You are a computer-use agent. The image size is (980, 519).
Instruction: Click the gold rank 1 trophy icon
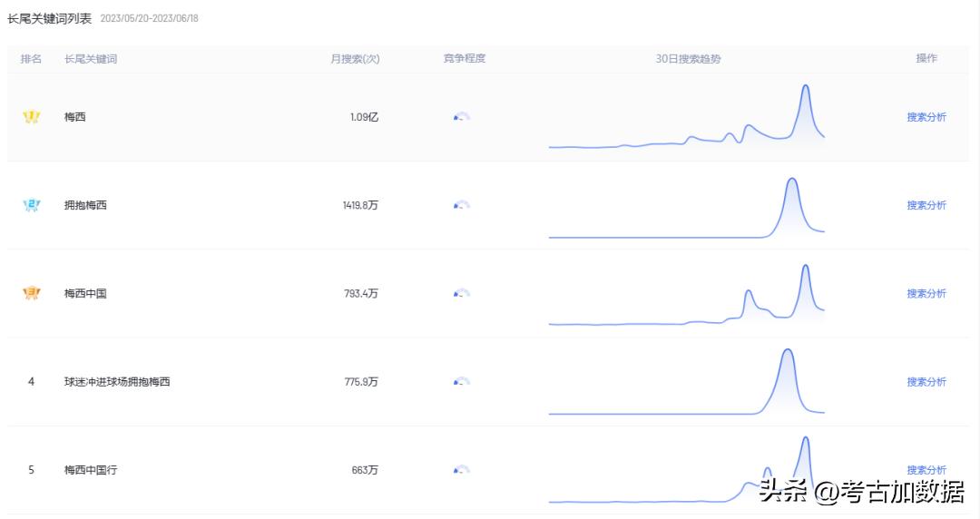tap(32, 117)
